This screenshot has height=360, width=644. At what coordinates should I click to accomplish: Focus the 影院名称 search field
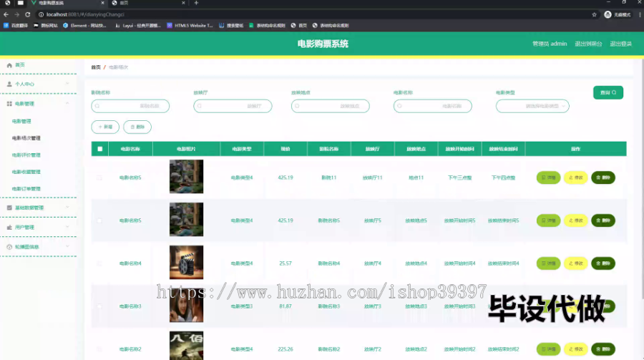[130, 106]
